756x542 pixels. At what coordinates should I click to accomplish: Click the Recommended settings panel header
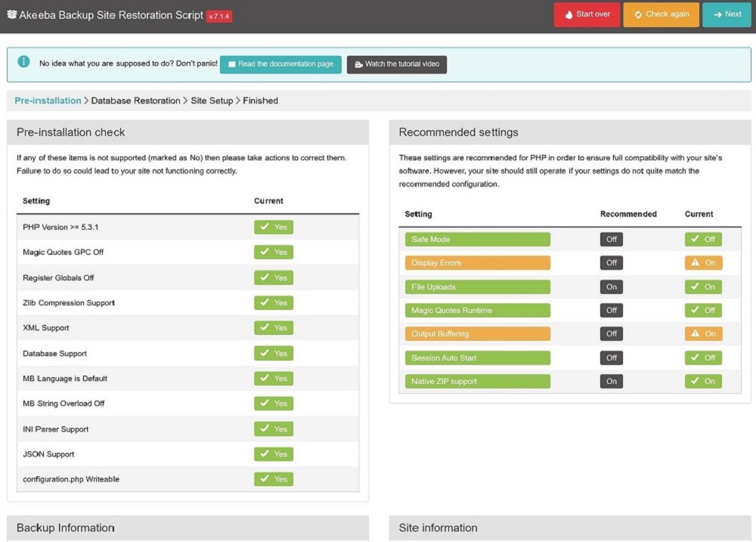point(570,132)
